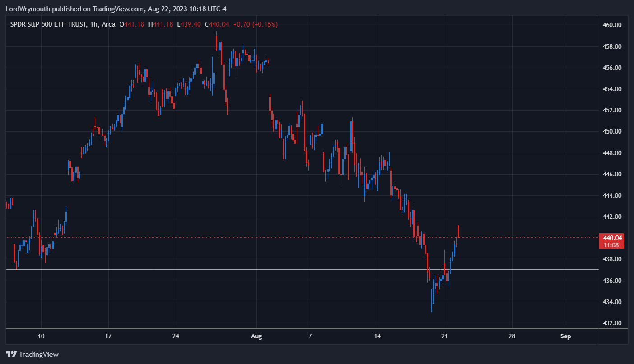Click the date label 7 on time axis

pyautogui.click(x=310, y=336)
